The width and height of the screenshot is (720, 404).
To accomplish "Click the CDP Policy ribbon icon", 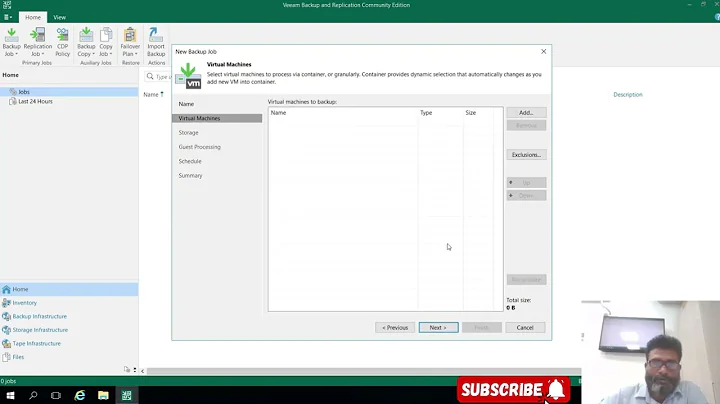I will tap(62, 42).
